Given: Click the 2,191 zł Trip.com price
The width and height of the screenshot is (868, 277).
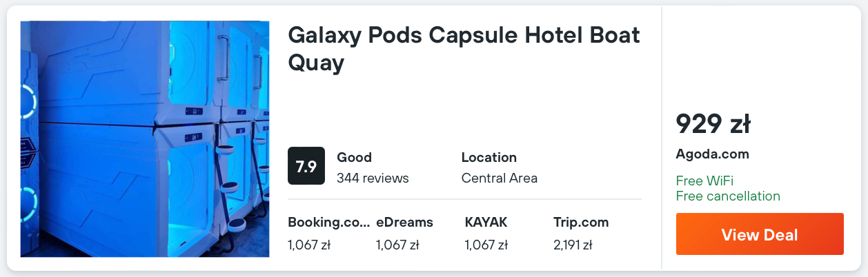Looking at the screenshot, I should click(573, 245).
